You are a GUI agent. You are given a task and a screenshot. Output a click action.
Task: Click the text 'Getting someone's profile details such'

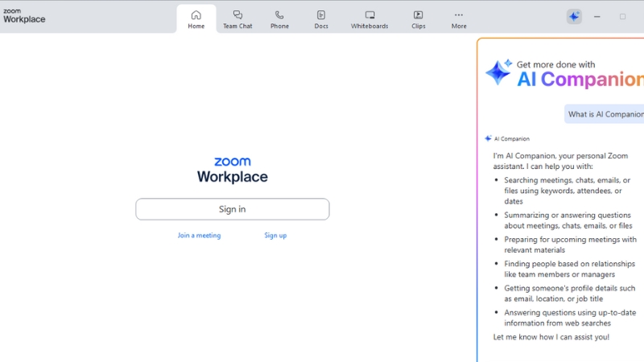point(569,288)
